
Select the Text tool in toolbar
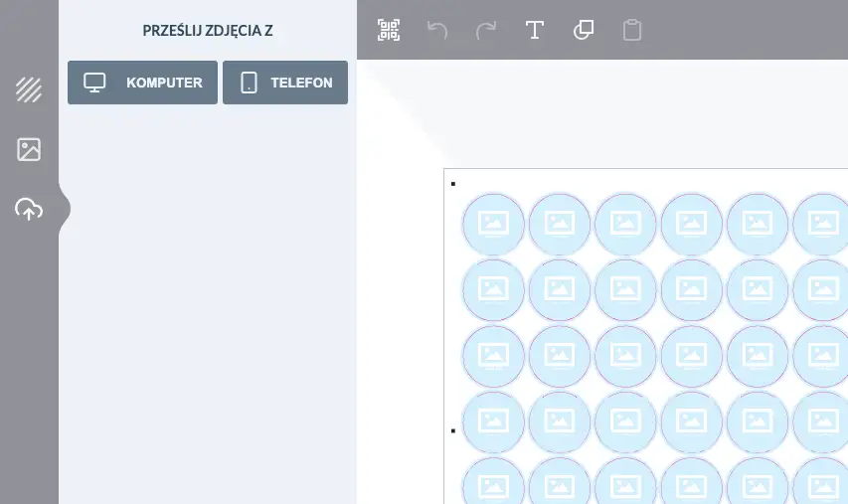click(x=535, y=30)
